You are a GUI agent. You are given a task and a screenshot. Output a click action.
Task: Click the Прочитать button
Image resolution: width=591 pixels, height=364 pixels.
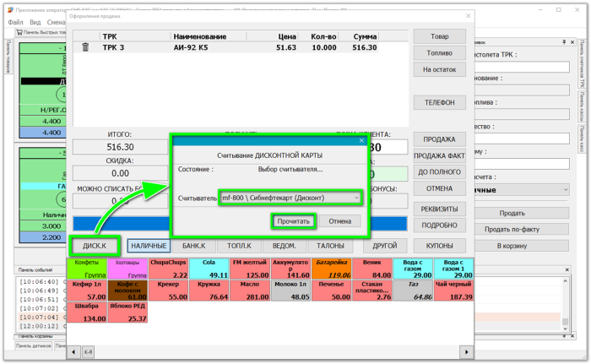(x=293, y=221)
